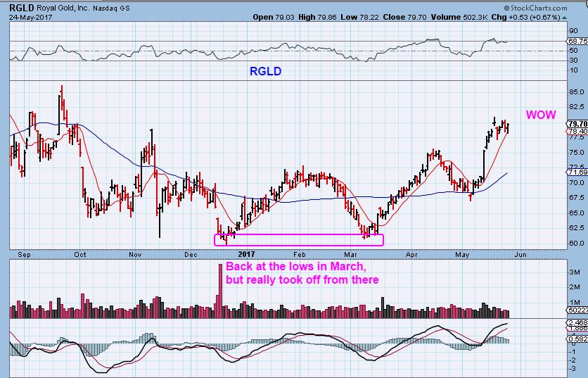Click the 'Low 78.22' value
Image resolution: width=588 pixels, height=378 pixels.
[x=360, y=18]
